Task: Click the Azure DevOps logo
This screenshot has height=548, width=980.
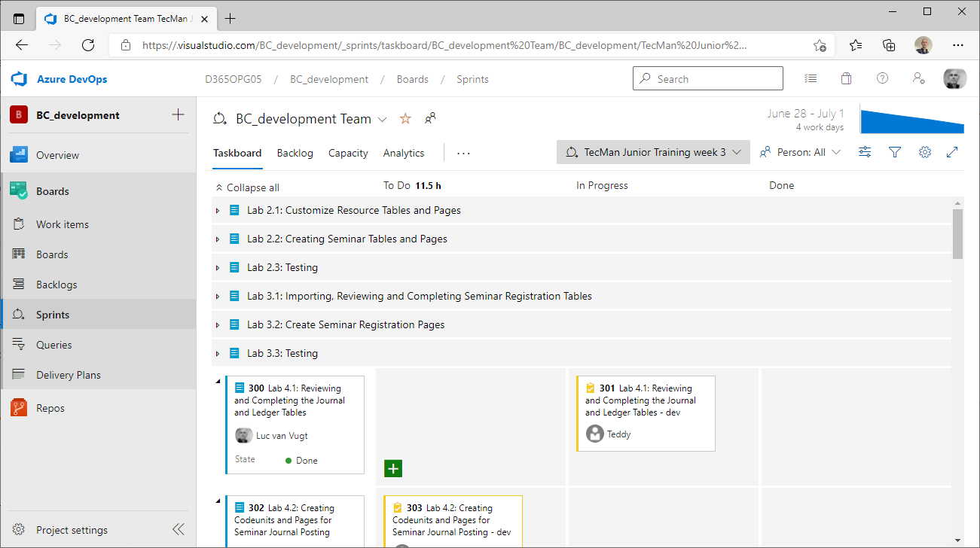Action: pos(19,79)
